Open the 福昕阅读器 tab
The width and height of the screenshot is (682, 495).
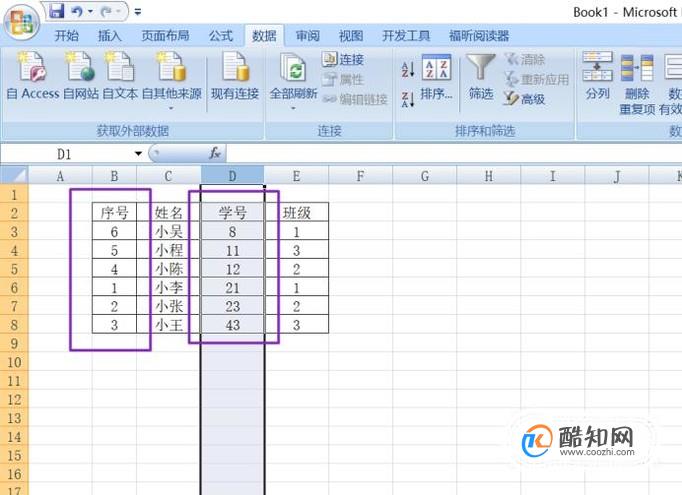pos(479,36)
